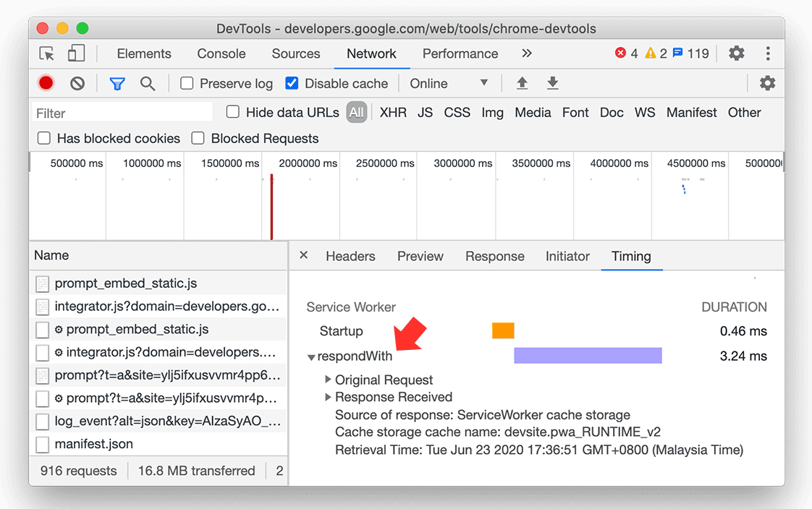This screenshot has height=509, width=812.
Task: Disable the Disable cache option
Action: point(292,83)
